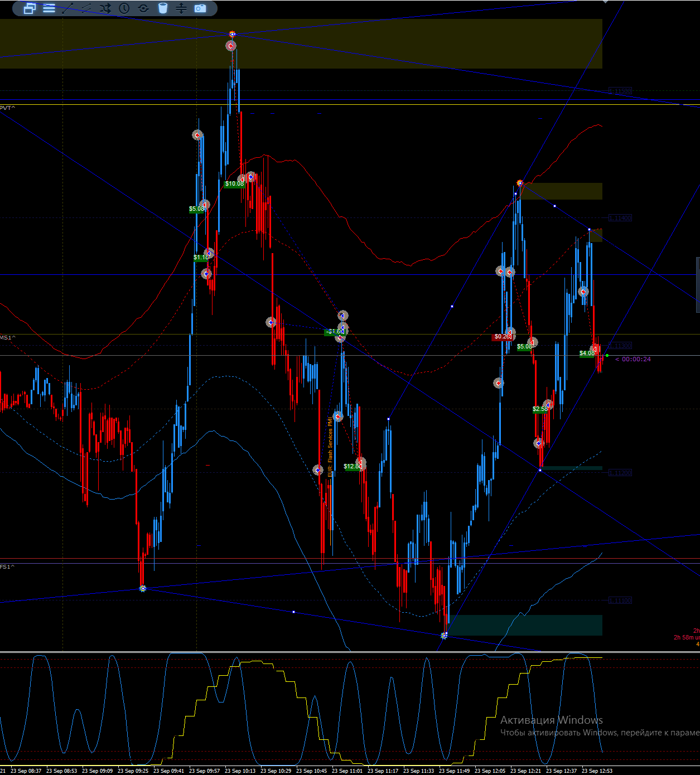The height and width of the screenshot is (775, 700).
Task: Select the $10.08 profit label
Action: pos(234,184)
